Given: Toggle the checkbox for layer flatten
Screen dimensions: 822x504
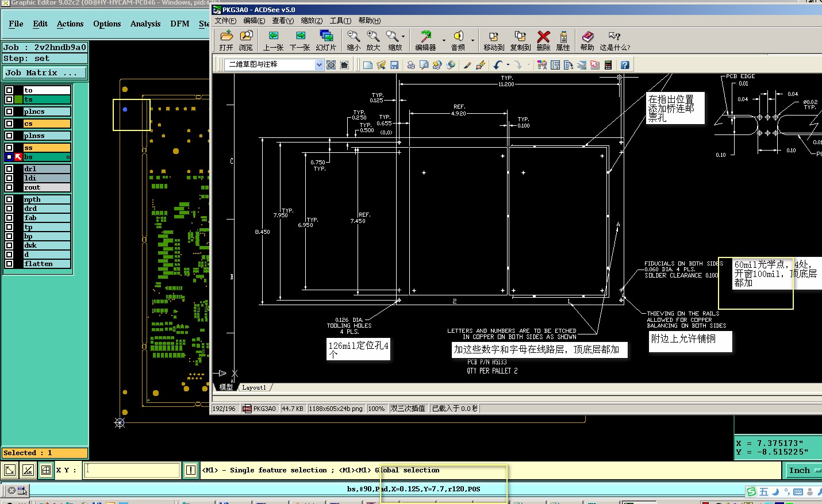Looking at the screenshot, I should (x=9, y=264).
